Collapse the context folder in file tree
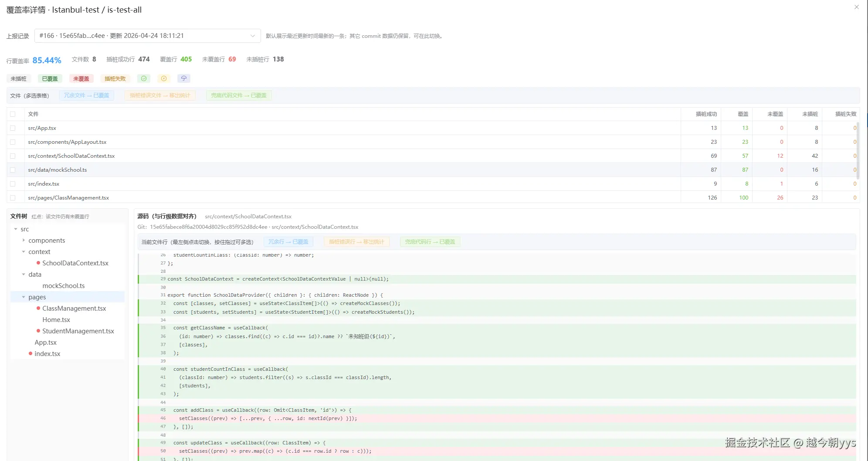The image size is (868, 461). click(x=24, y=252)
